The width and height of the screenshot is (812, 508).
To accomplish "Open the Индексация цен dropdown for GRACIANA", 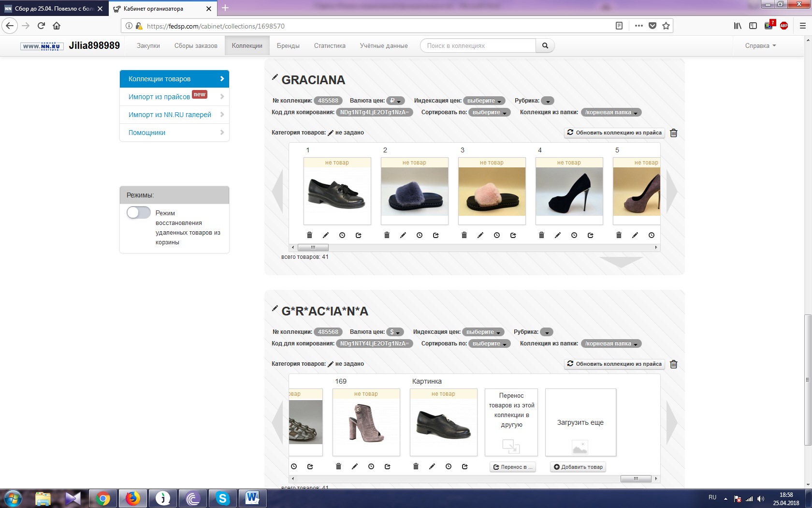I will coord(484,101).
